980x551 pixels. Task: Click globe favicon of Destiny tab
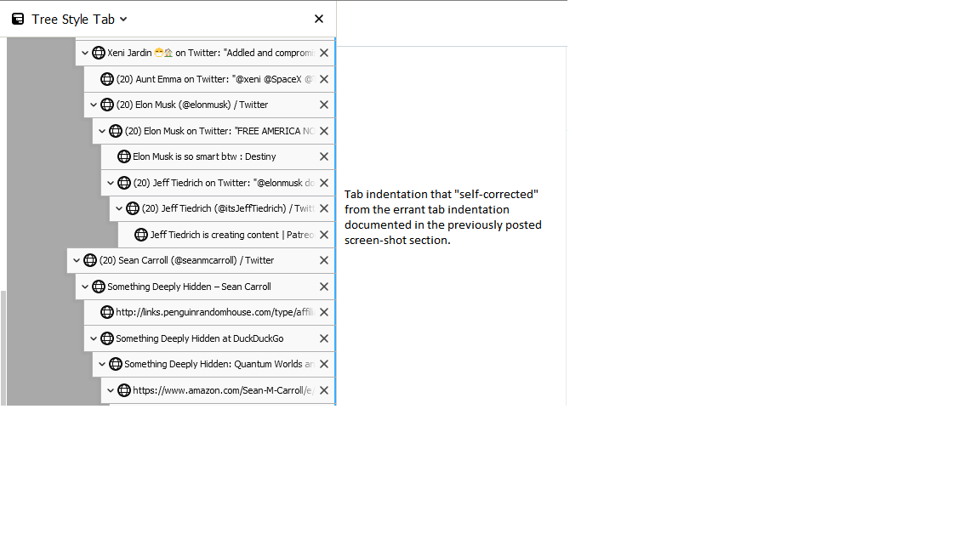(x=123, y=156)
